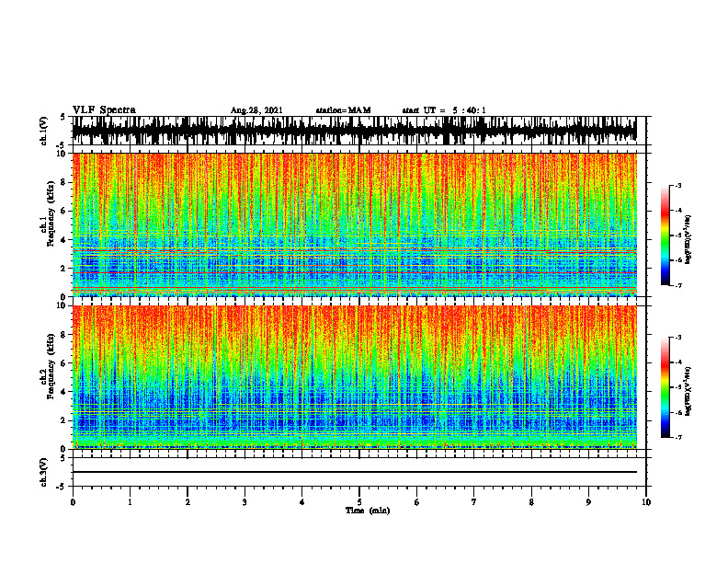Click time axis tick label "1"
This screenshot has height=563, width=728.
[130, 502]
